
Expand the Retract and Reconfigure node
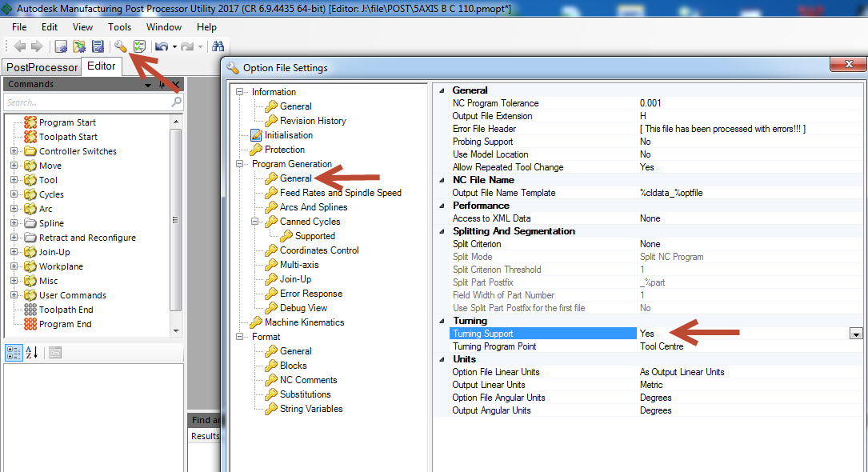point(14,237)
